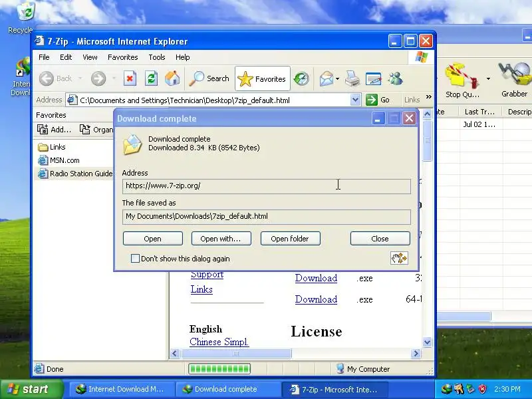Image resolution: width=532 pixels, height=399 pixels.
Task: Click the Refresh page icon
Action: (152, 78)
